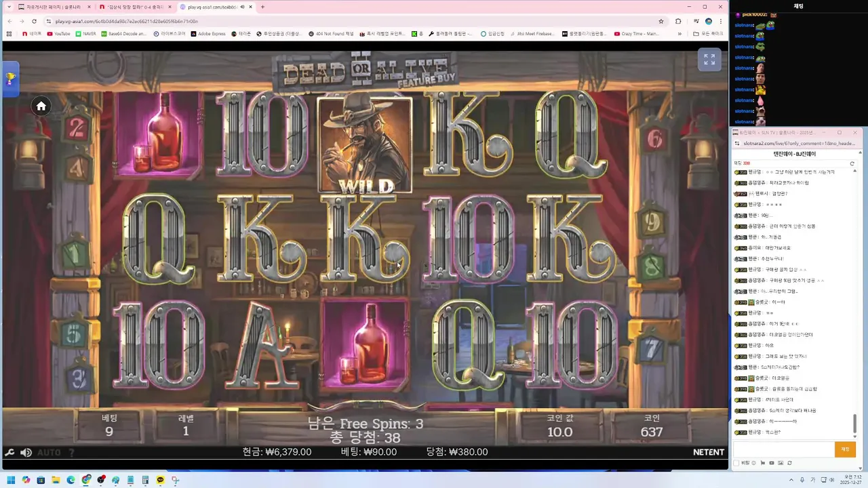Click the AUTO autoplay button
Screen dimensions: 868x488
[49, 452]
